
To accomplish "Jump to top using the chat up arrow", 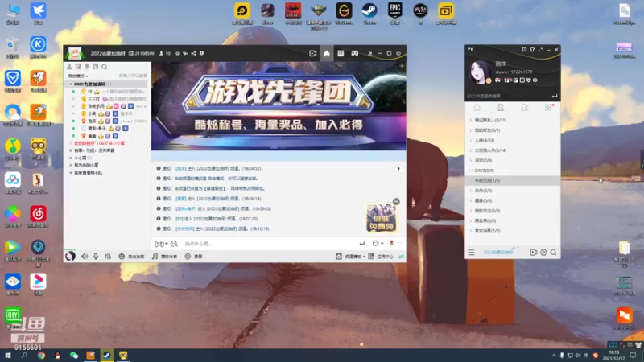I will click(398, 169).
